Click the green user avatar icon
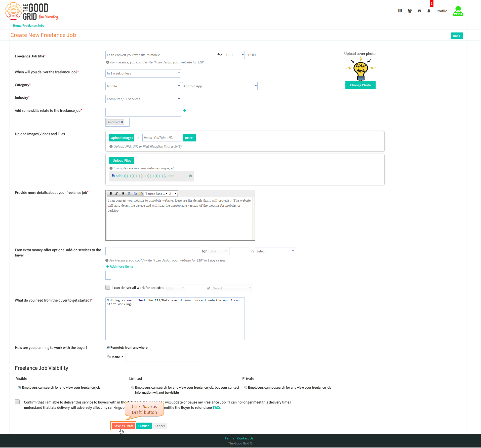This screenshot has height=448, width=481. point(458,11)
